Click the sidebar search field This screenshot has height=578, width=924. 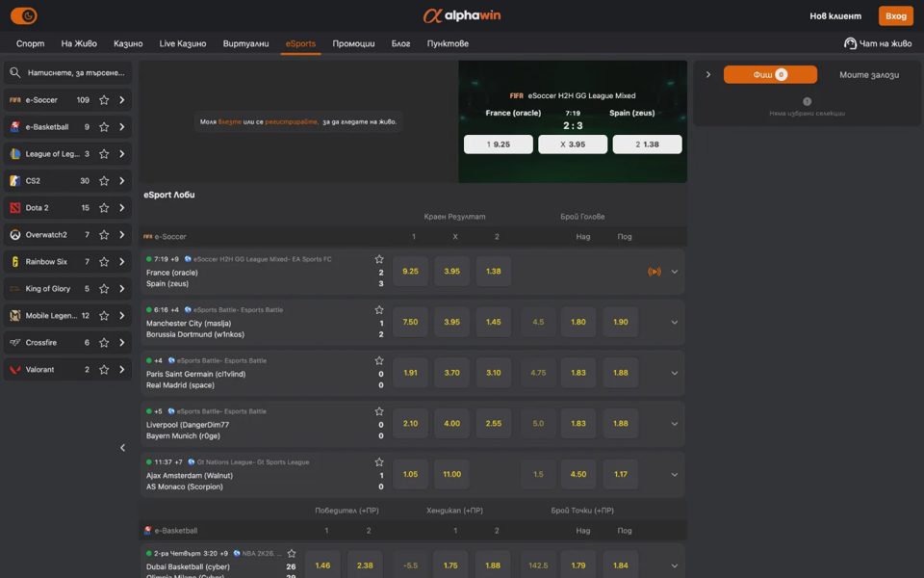pyautogui.click(x=67, y=73)
